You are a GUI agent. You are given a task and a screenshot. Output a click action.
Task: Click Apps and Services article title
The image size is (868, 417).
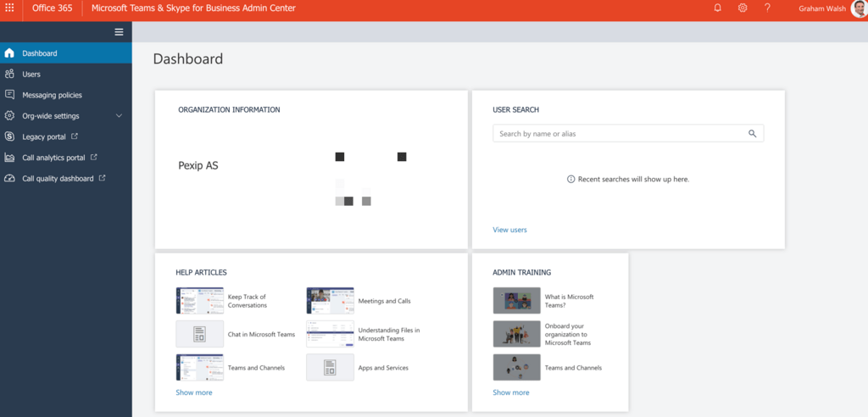(383, 368)
